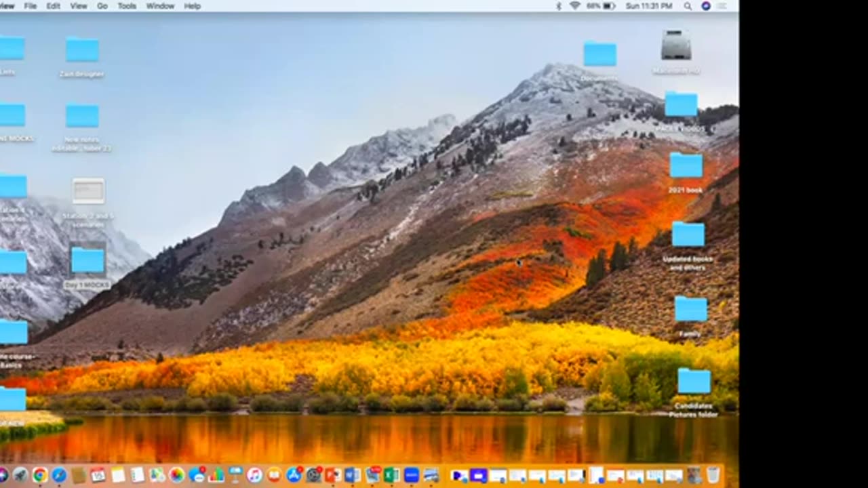
Task: Open Spotlight search magnifier icon
Action: (x=688, y=5)
